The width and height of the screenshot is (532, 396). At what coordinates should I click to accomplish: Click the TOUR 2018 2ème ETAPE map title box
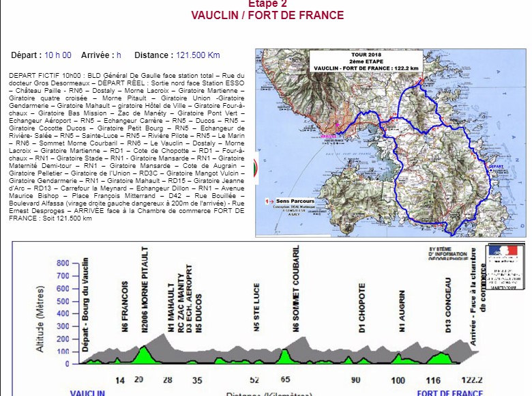click(x=366, y=61)
